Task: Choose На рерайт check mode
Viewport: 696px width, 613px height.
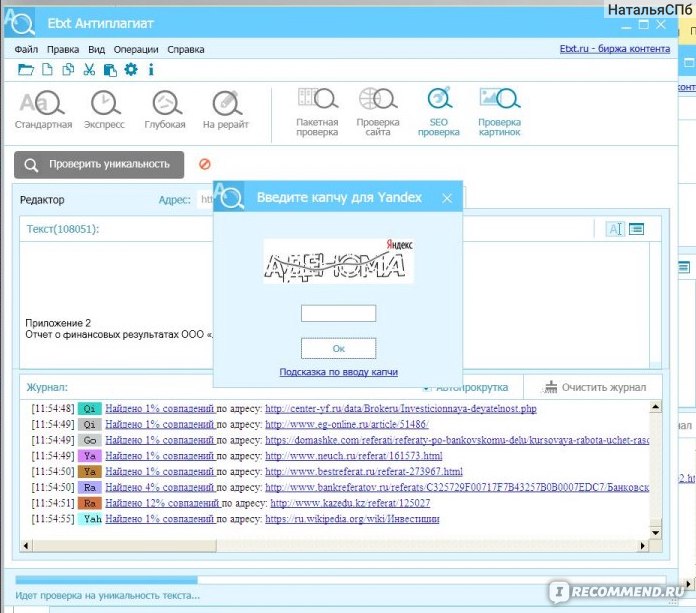Action: pyautogui.click(x=225, y=110)
